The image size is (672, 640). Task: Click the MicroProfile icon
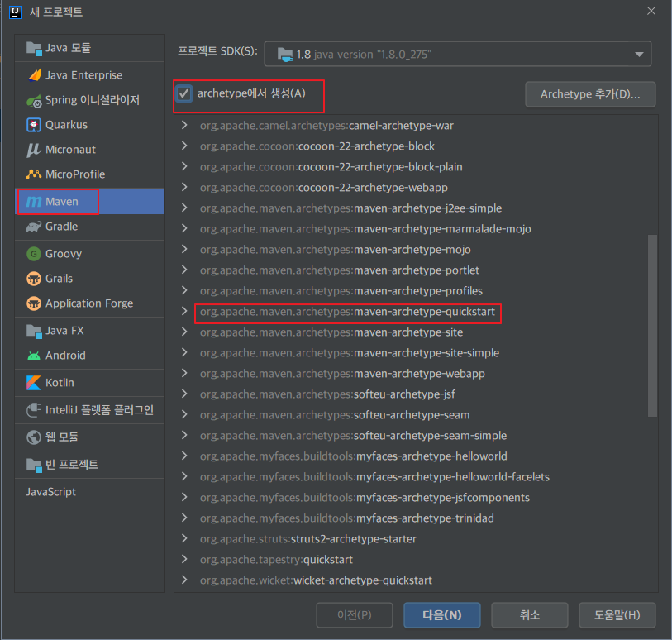click(34, 174)
